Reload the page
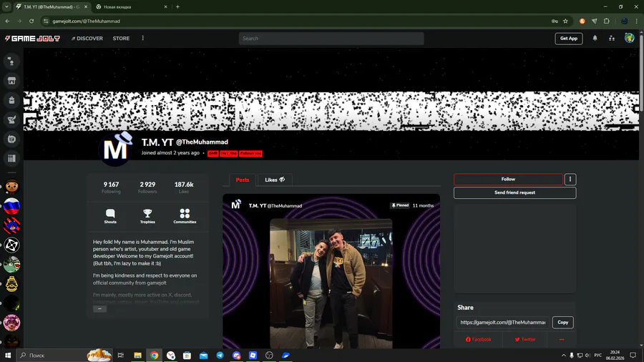Viewport: 644px width, 362px height. click(31, 21)
